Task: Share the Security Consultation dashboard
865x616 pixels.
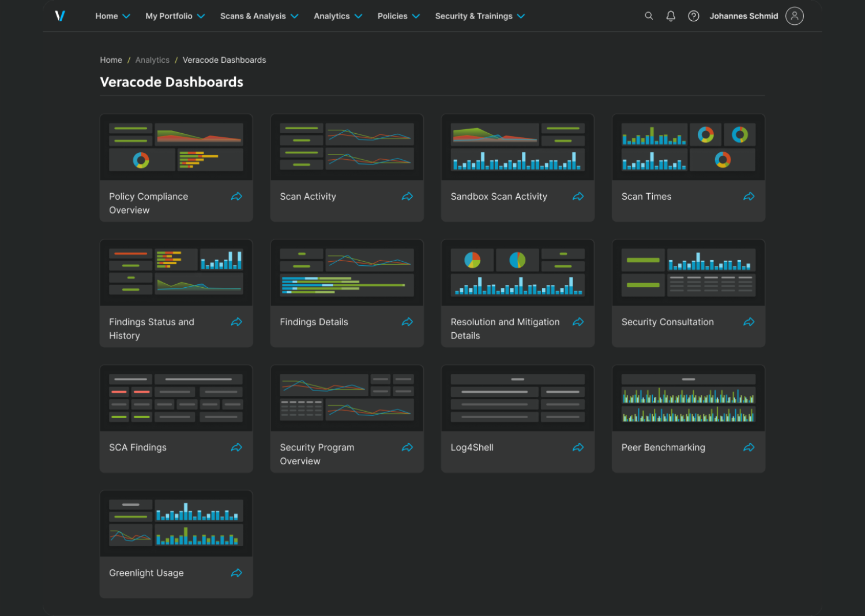Action: 749,322
